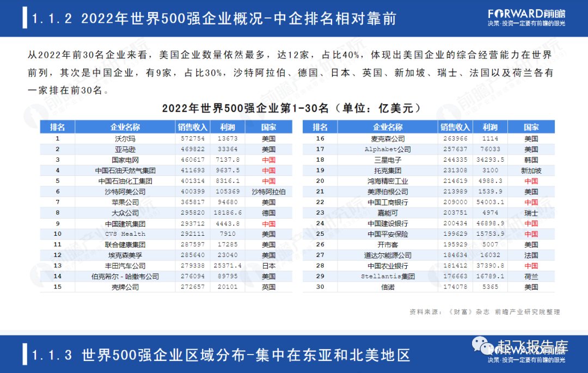Select the '三星电子' cell

click(x=388, y=160)
